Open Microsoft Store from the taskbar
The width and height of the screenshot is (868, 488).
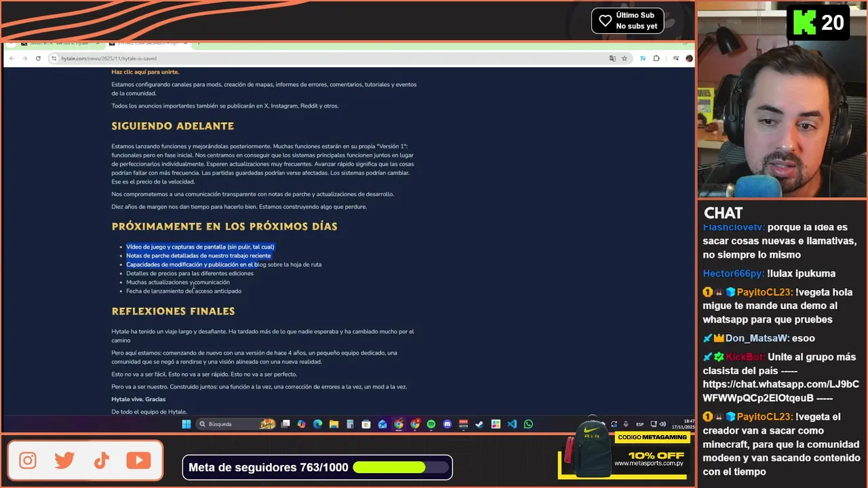click(x=366, y=424)
